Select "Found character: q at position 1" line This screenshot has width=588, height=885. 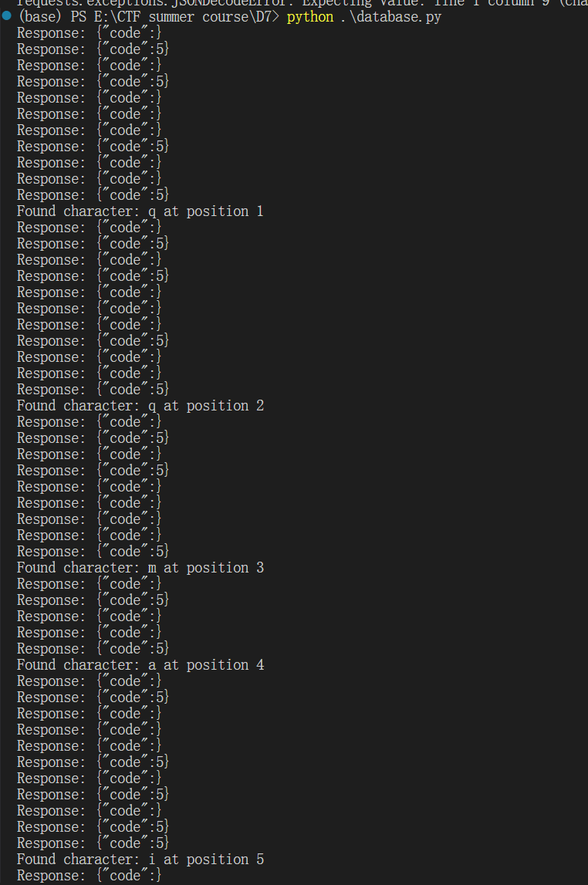pyautogui.click(x=140, y=211)
